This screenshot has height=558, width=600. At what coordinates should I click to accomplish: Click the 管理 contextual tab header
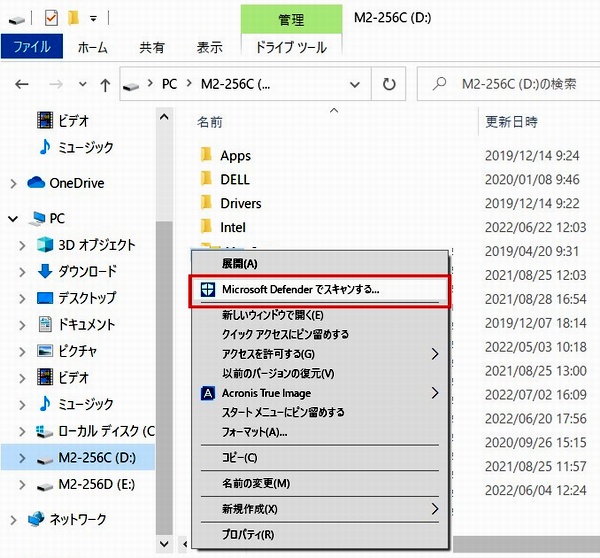point(291,19)
